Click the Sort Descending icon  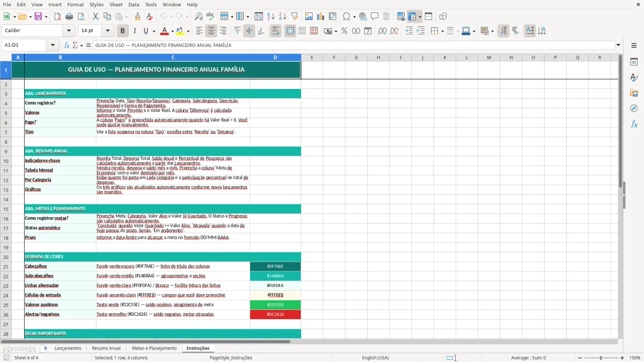[283, 17]
